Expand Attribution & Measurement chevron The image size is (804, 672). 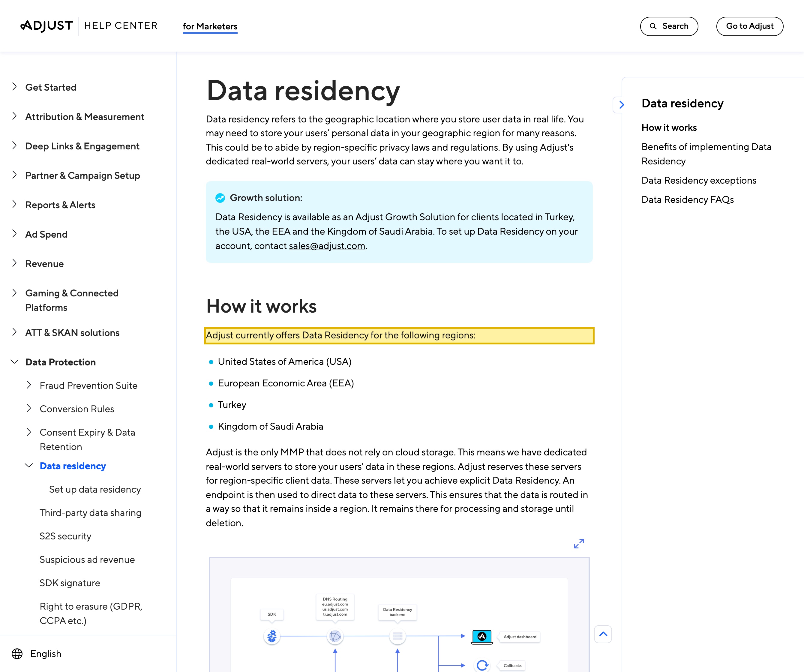[14, 116]
